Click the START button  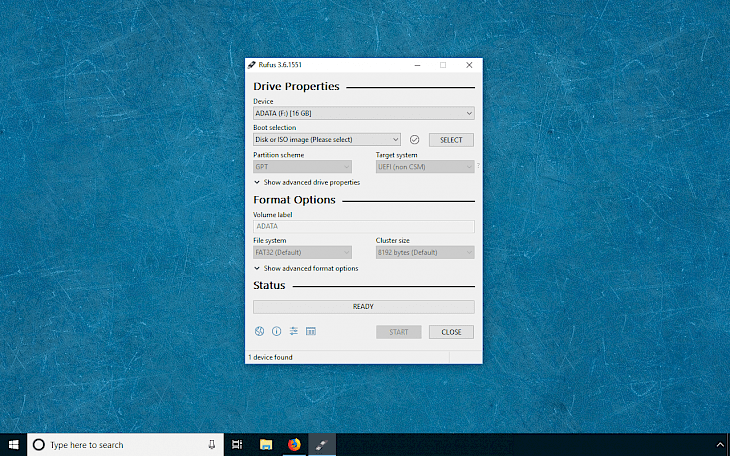(x=399, y=332)
